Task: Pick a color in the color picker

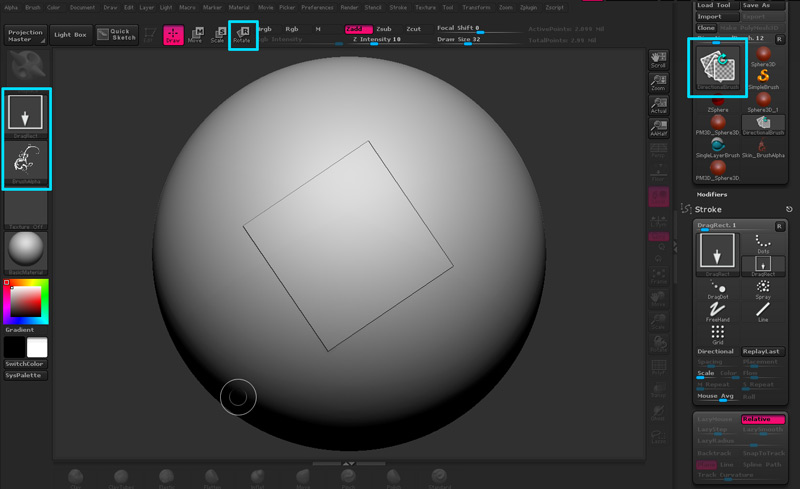Action: tap(26, 301)
